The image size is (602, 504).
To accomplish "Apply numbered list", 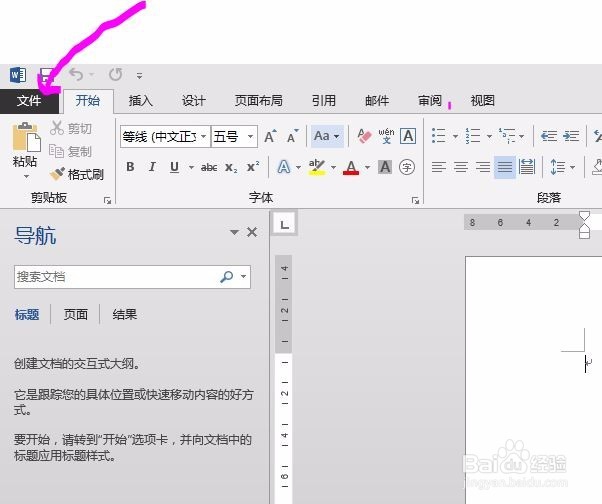I will [473, 136].
